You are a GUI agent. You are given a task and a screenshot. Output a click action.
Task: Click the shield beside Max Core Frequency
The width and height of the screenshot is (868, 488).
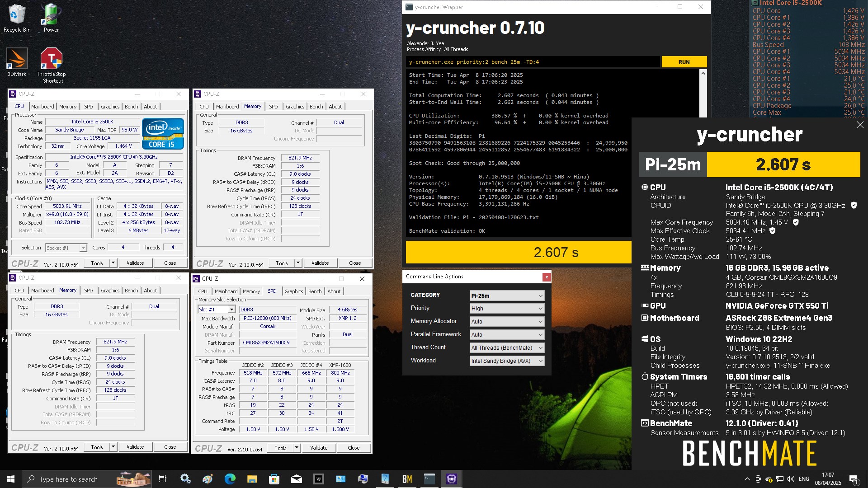click(796, 222)
